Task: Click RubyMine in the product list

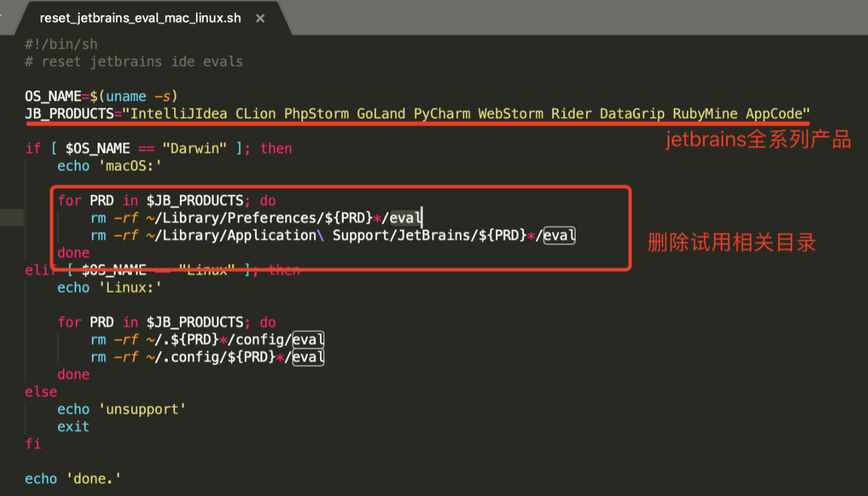Action: 705,114
